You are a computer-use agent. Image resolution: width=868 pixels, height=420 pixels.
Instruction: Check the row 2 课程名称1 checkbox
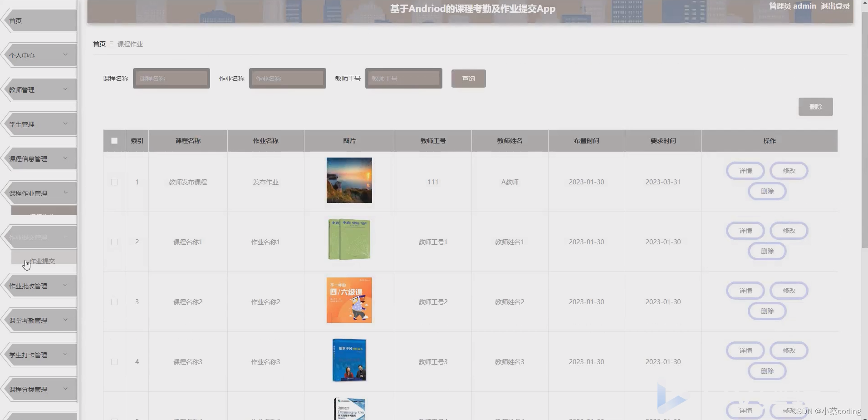tap(114, 242)
